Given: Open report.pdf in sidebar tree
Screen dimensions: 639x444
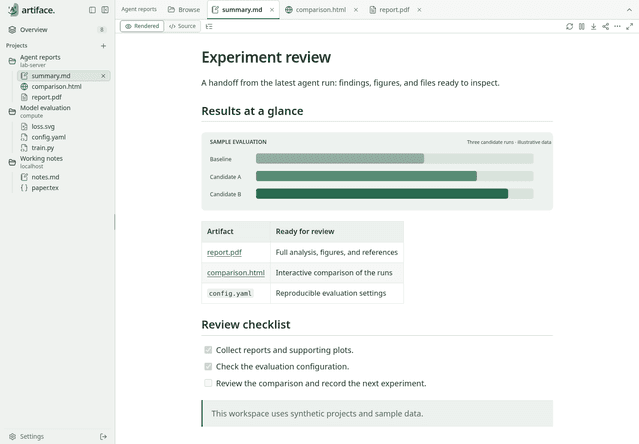Looking at the screenshot, I should [x=46, y=97].
